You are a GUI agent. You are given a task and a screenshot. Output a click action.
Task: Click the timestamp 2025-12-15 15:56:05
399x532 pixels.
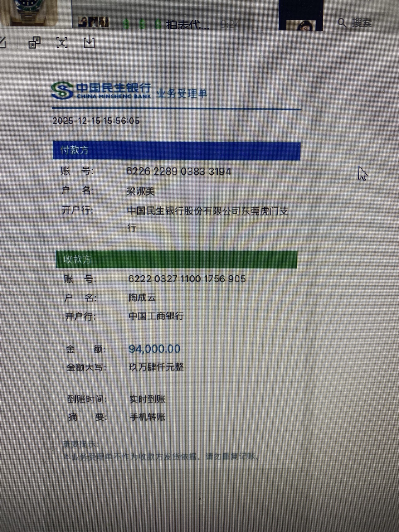click(96, 121)
